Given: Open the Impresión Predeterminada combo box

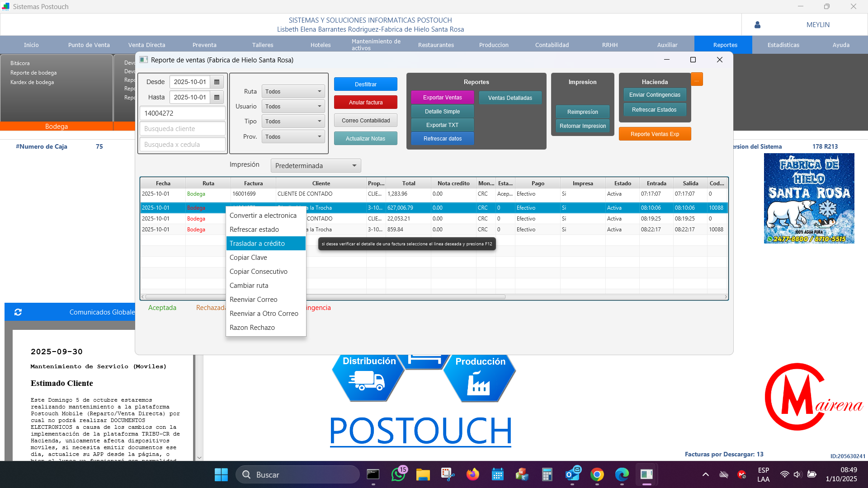Looking at the screenshot, I should [x=316, y=166].
